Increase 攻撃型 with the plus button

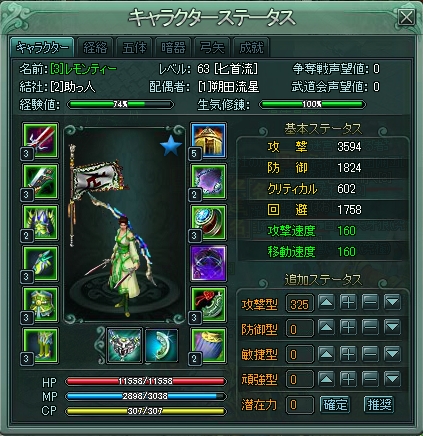[x=348, y=303]
